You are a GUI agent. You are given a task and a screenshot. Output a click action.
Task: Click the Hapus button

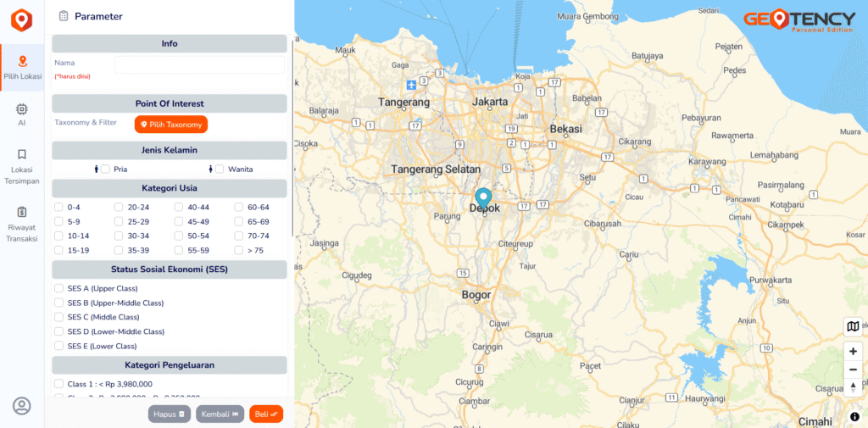coord(170,414)
